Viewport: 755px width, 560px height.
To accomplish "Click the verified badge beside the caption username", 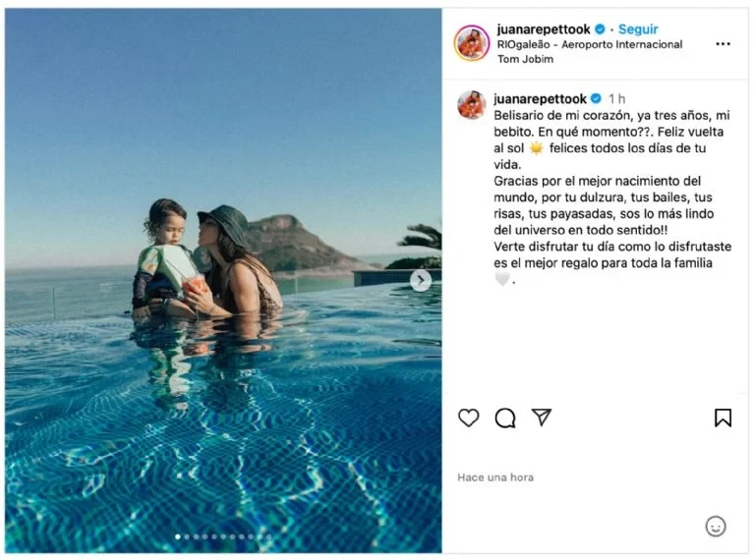I will 597,98.
